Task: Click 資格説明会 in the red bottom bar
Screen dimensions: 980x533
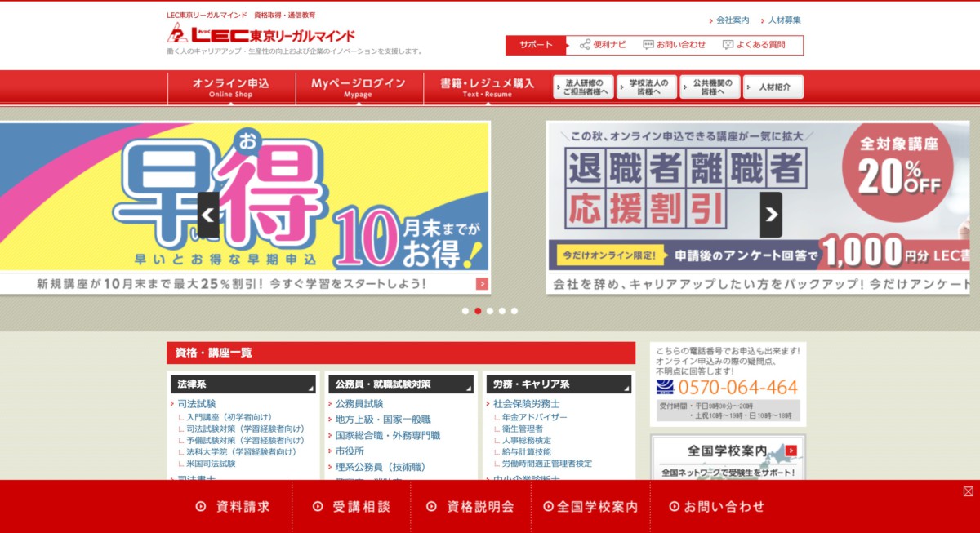Action: pyautogui.click(x=470, y=506)
